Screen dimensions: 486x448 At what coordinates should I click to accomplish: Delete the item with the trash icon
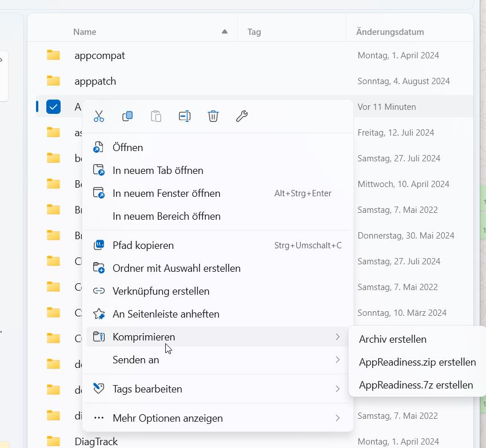[213, 116]
